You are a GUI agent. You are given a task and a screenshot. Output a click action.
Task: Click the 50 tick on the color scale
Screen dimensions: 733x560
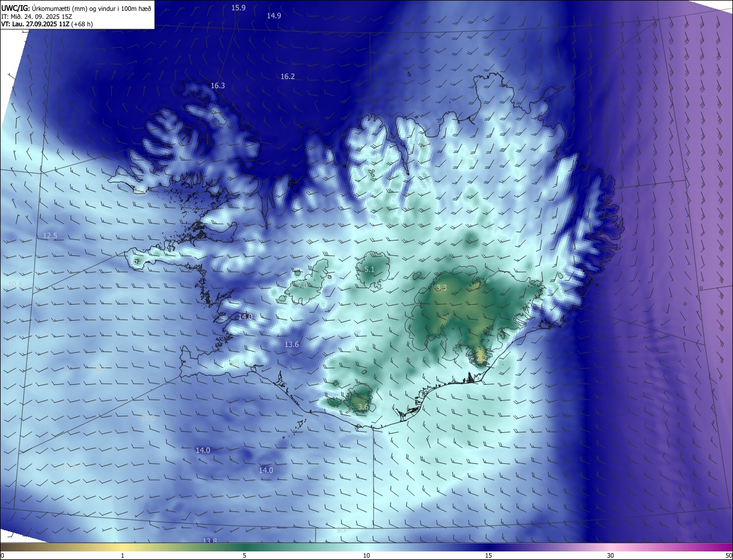pyautogui.click(x=728, y=555)
